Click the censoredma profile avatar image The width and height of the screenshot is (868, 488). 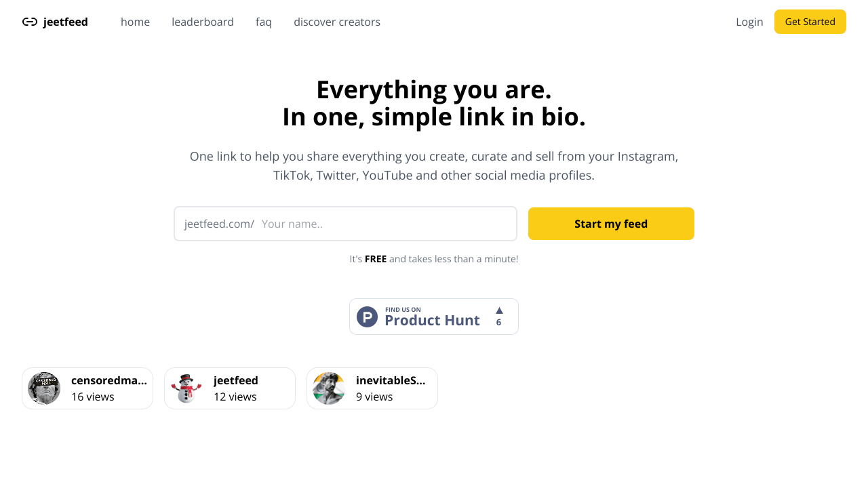[44, 388]
